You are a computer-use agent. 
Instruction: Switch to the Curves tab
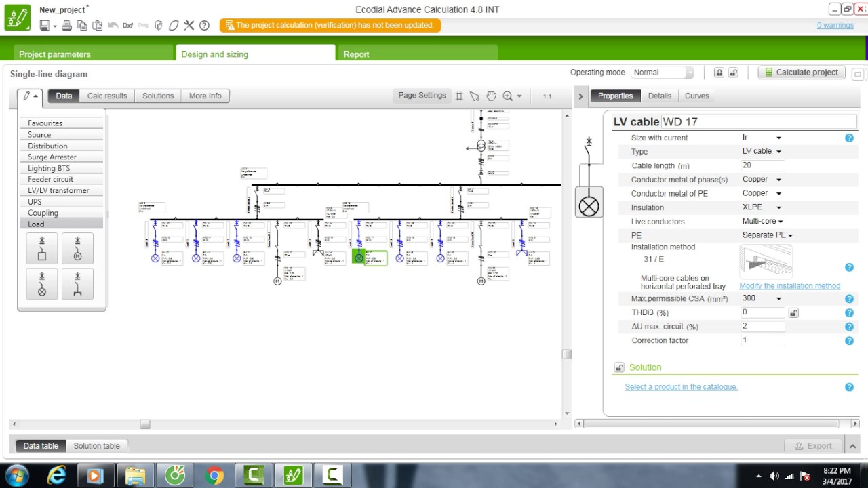click(x=697, y=96)
